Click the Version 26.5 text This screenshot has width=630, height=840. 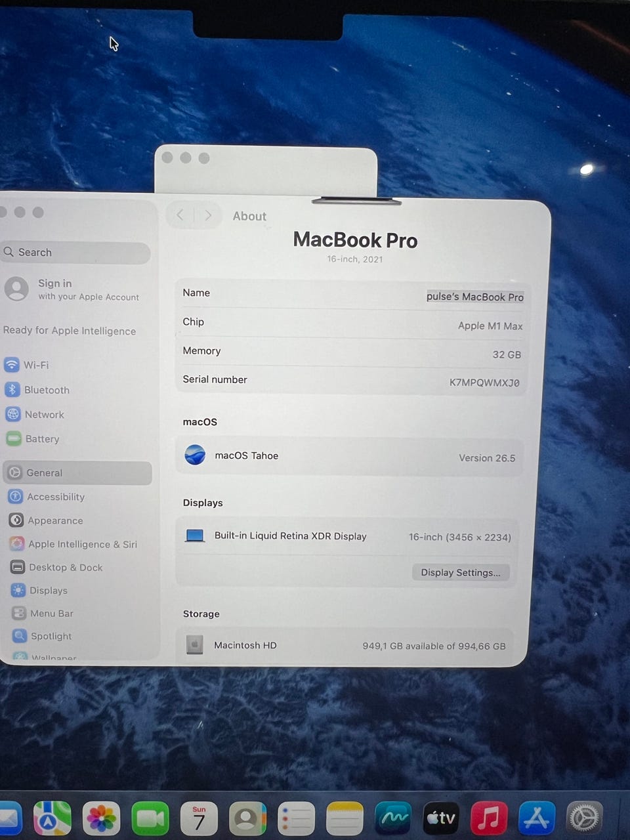click(487, 458)
